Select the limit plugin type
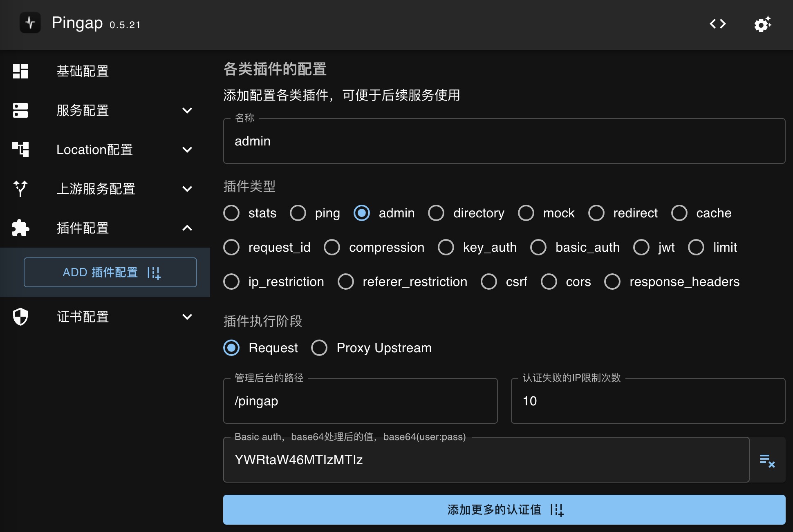This screenshot has height=532, width=793. (696, 247)
